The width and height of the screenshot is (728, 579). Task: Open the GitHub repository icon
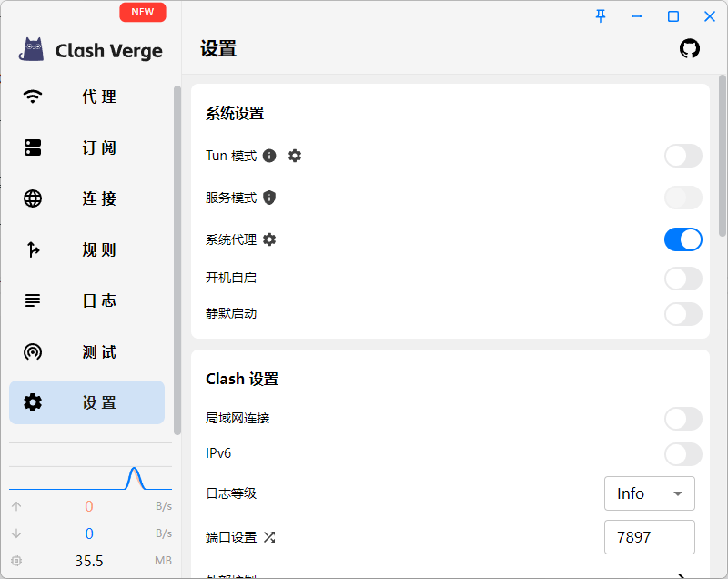[690, 49]
